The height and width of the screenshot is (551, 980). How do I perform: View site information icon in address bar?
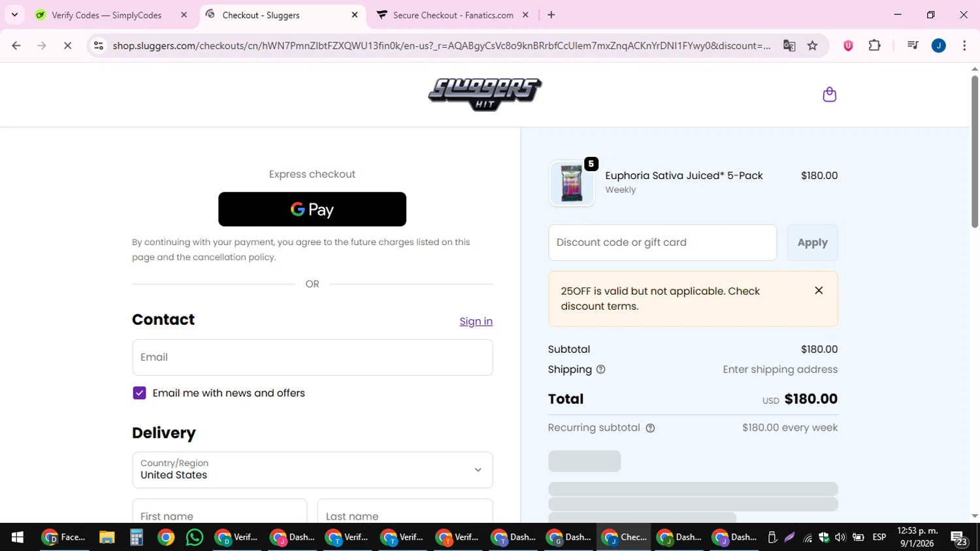pyautogui.click(x=99, y=45)
